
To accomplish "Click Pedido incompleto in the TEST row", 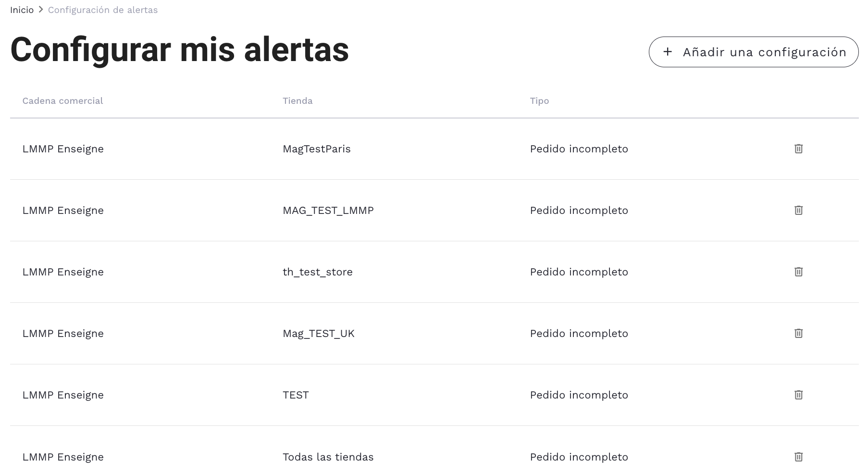I will (579, 395).
